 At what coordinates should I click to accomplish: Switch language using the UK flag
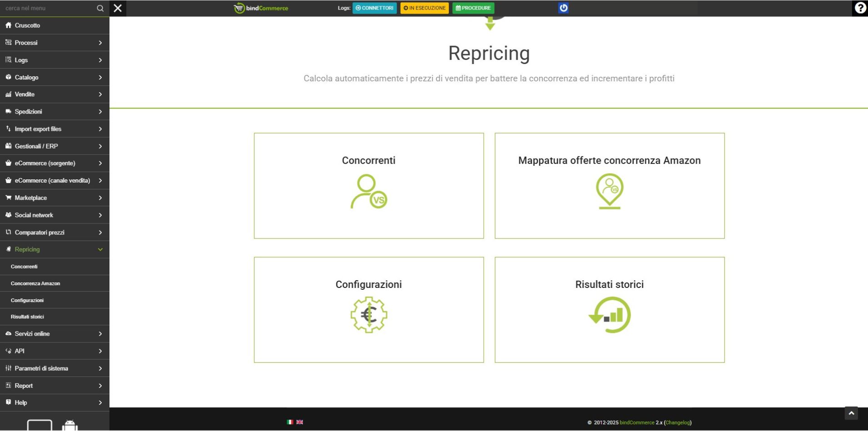coord(300,422)
